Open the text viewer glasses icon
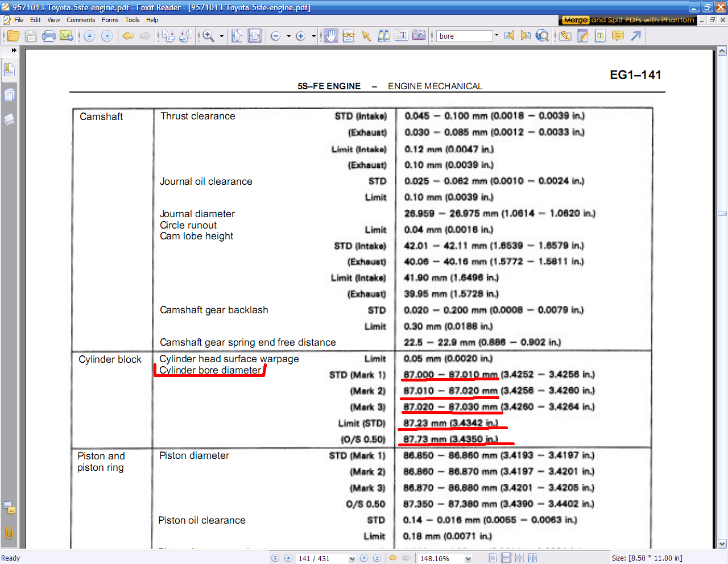The image size is (728, 564). 349,36
